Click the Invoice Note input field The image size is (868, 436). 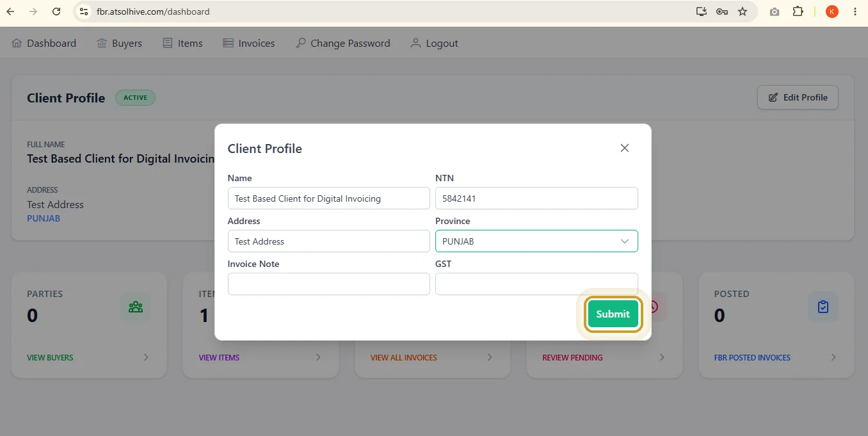click(328, 284)
